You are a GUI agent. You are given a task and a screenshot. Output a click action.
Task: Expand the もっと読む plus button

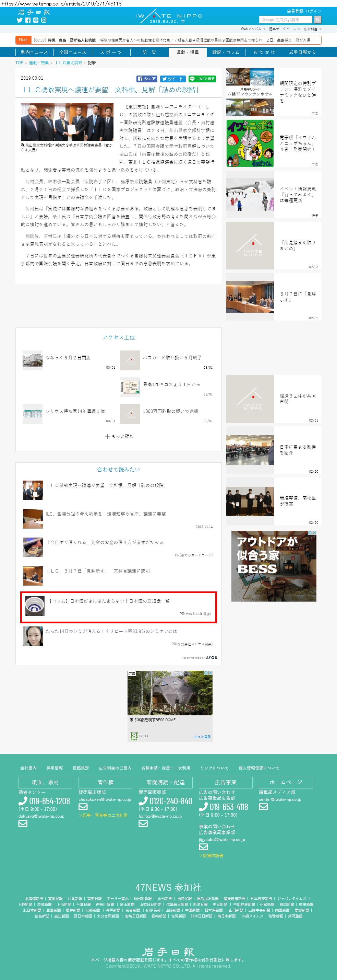pyautogui.click(x=119, y=436)
